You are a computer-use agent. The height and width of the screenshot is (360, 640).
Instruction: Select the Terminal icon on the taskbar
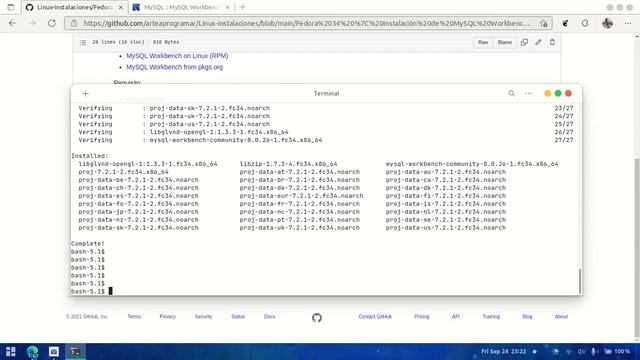coord(75,351)
